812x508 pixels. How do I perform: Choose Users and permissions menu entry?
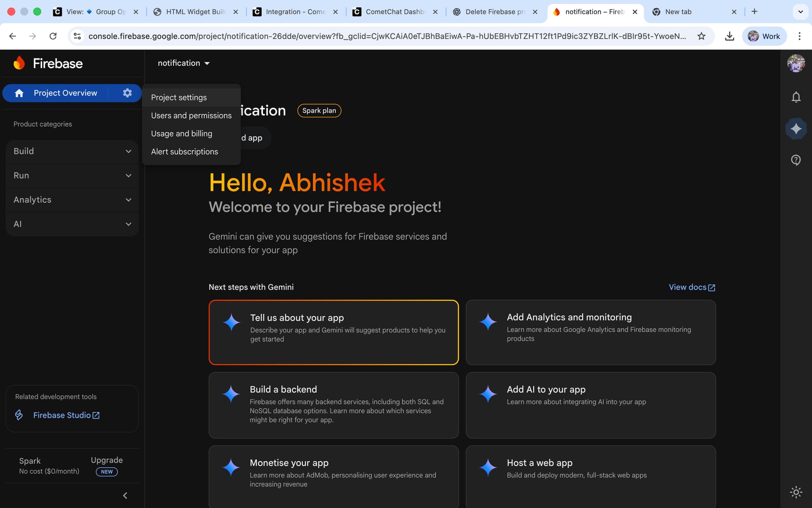(x=191, y=116)
